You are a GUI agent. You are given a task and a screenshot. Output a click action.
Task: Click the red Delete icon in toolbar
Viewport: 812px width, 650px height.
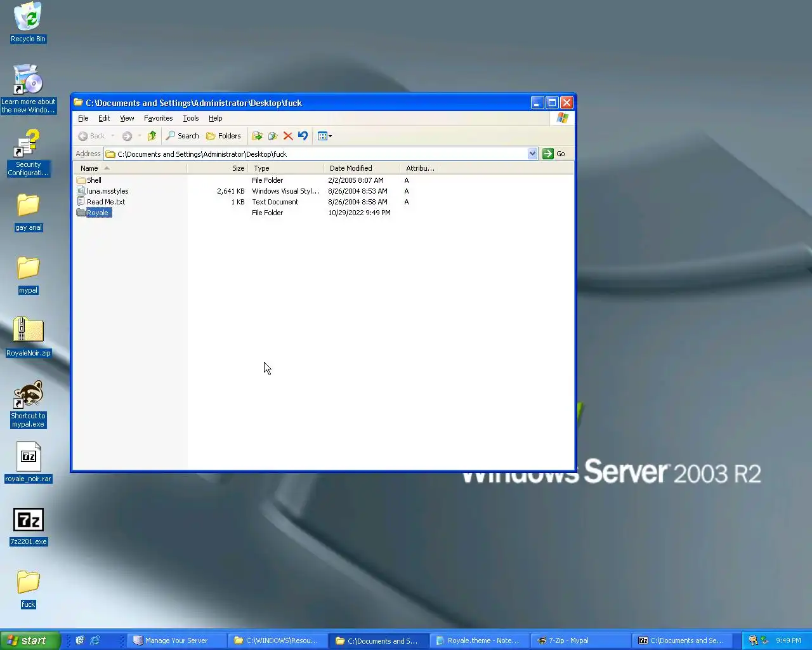click(288, 136)
